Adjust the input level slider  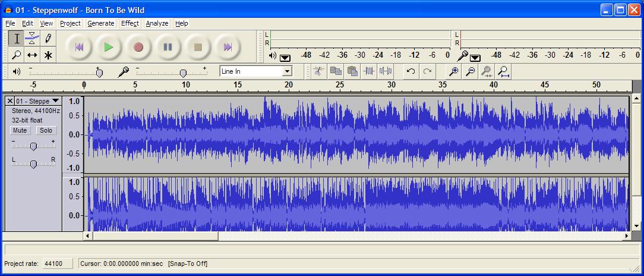pyautogui.click(x=183, y=73)
